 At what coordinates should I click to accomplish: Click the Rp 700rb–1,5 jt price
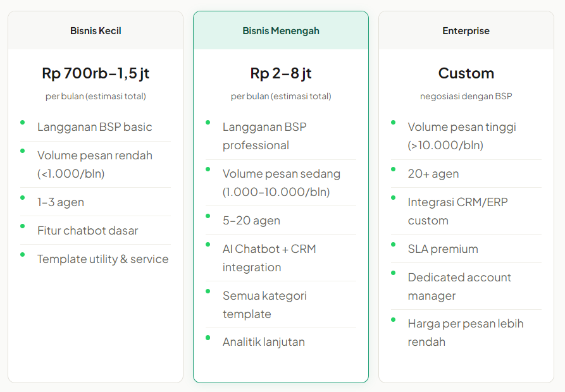(96, 73)
